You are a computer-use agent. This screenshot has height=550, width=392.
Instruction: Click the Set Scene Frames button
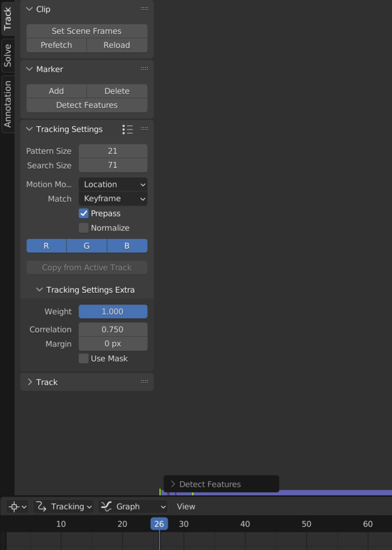click(x=87, y=31)
